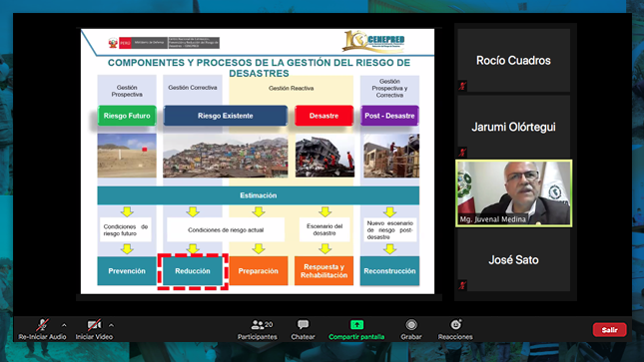This screenshot has width=644, height=362.
Task: Click the green Riesgo Futuro label
Action: (127, 116)
